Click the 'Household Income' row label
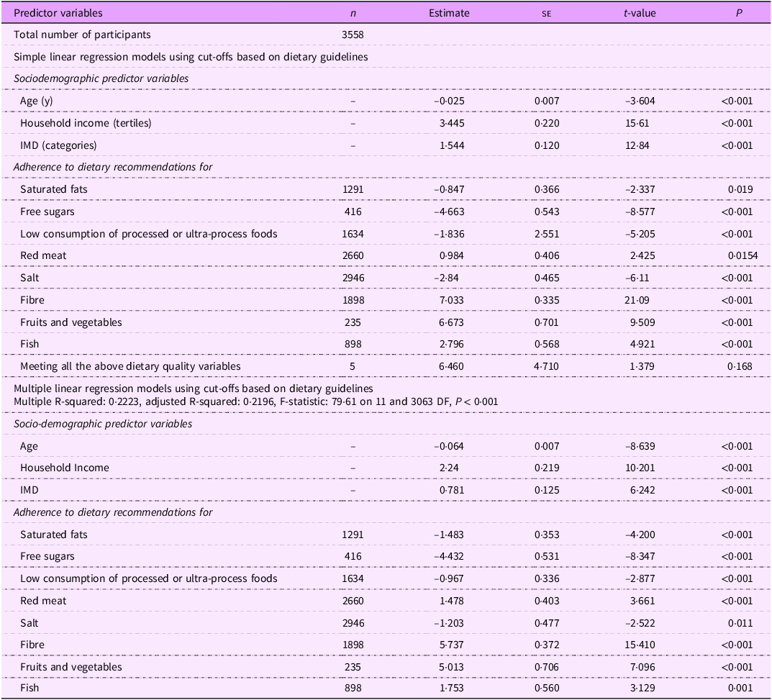 coord(65,468)
